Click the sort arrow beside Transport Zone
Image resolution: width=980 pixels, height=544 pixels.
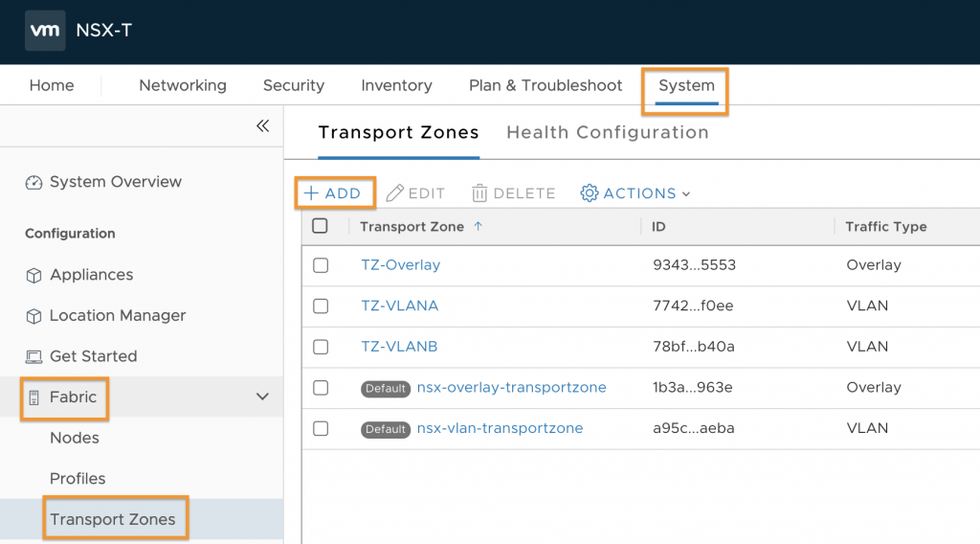(479, 226)
